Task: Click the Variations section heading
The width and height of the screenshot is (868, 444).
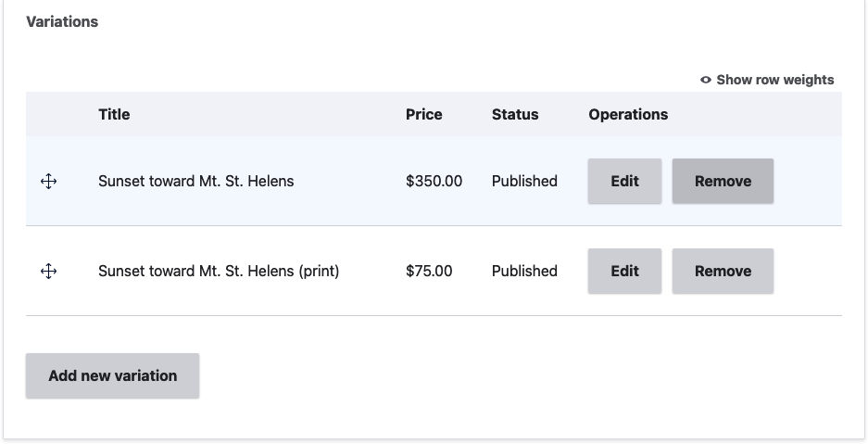Action: (x=62, y=21)
